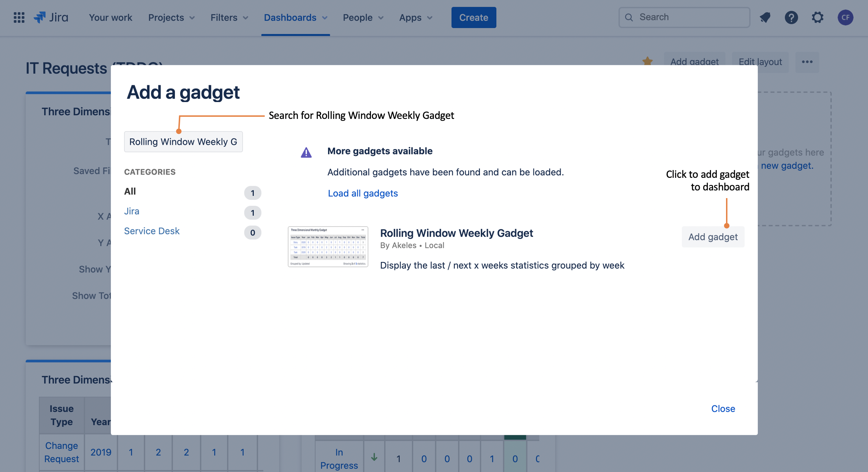This screenshot has height=472, width=868.
Task: Open the app switcher grid icon
Action: tap(19, 17)
